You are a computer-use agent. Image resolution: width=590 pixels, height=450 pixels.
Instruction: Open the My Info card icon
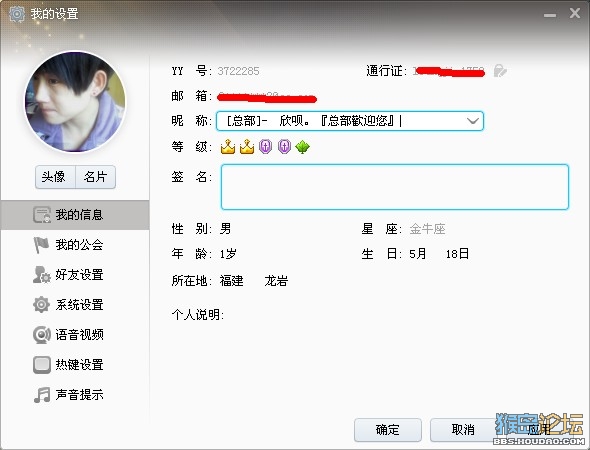point(42,214)
